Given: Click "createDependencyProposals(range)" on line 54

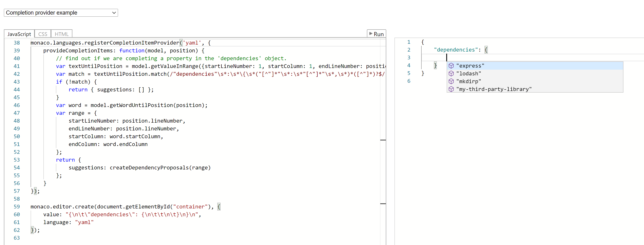Looking at the screenshot, I should [160, 168].
